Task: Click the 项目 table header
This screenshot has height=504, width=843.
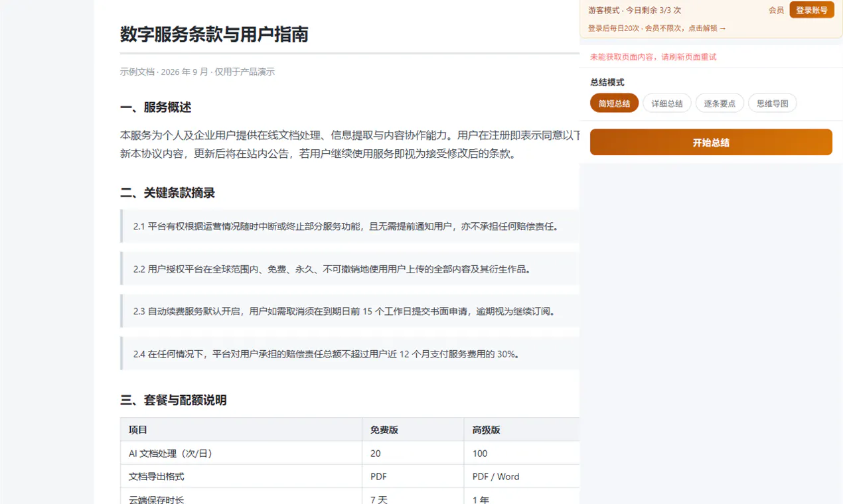Action: point(138,430)
